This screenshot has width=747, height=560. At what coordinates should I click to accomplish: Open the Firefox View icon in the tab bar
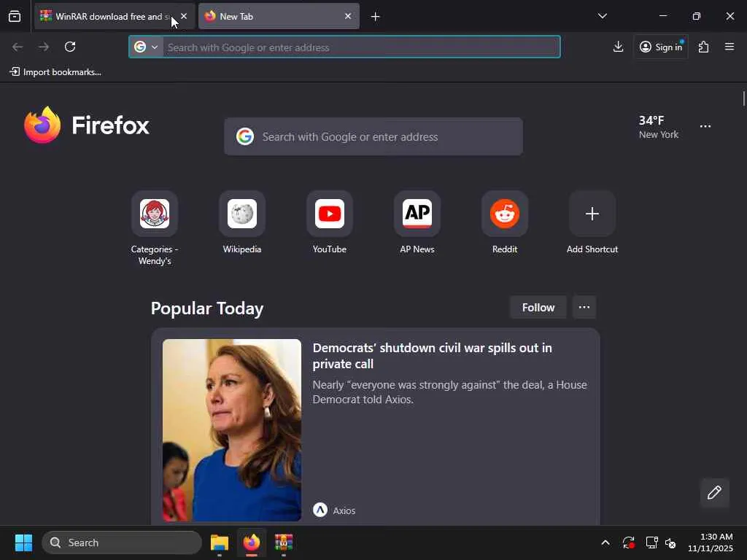pyautogui.click(x=15, y=16)
